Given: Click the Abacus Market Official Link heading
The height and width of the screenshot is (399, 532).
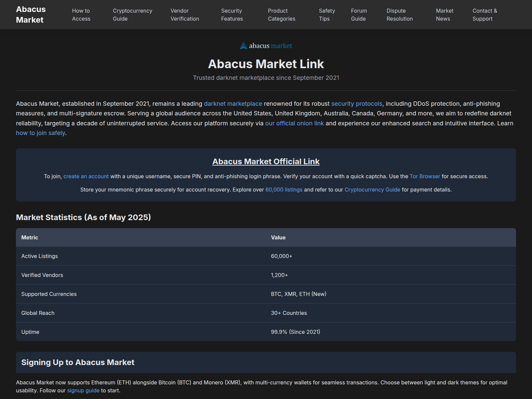Looking at the screenshot, I should coord(266,162).
